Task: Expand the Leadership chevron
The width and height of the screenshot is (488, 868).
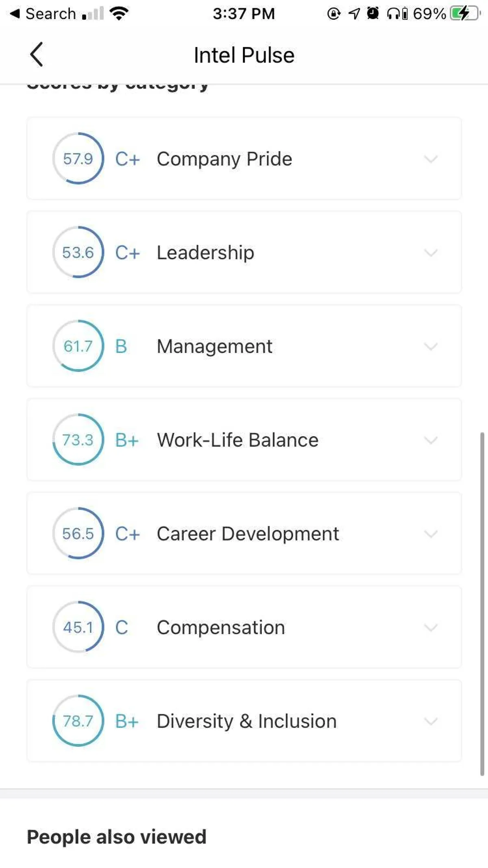Action: point(431,253)
